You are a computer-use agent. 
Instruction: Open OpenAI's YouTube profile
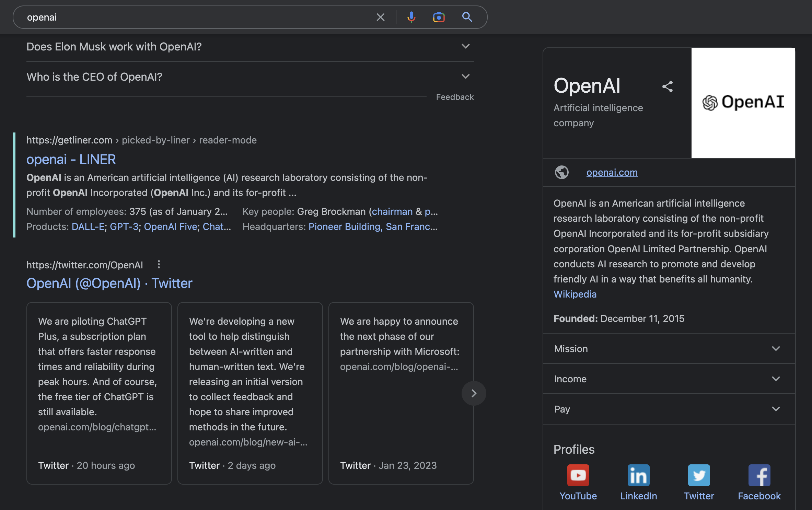578,476
